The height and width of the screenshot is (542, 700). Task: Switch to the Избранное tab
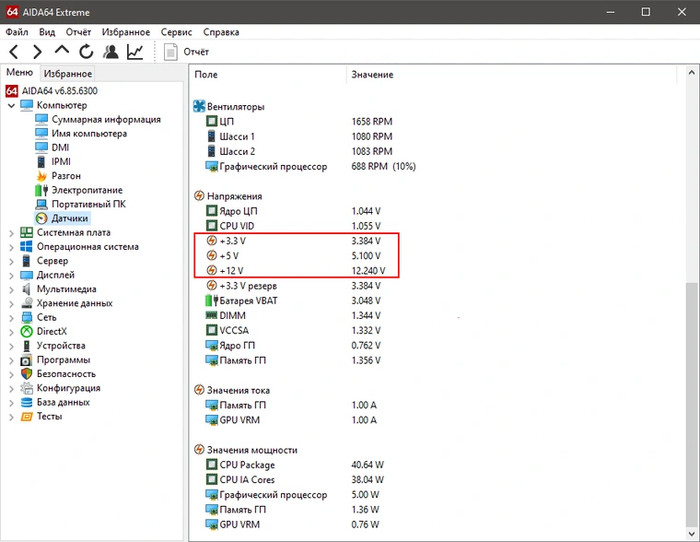pos(67,74)
